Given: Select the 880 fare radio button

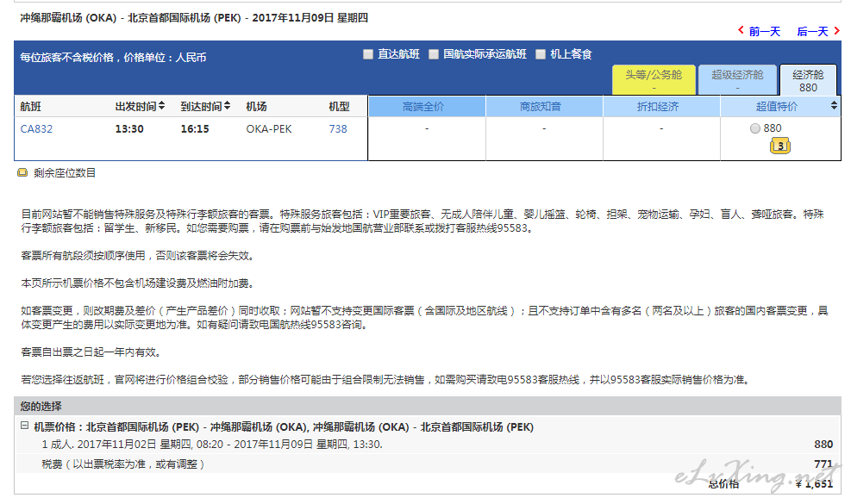Looking at the screenshot, I should pyautogui.click(x=755, y=129).
